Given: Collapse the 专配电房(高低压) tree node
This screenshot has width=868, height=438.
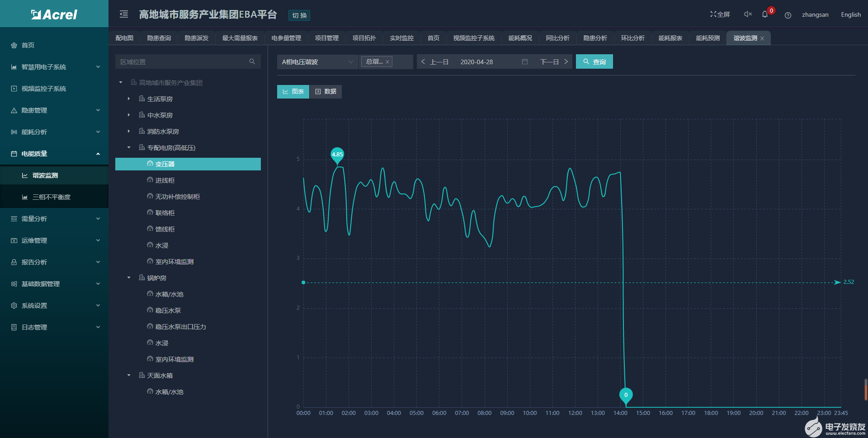Looking at the screenshot, I should [x=129, y=147].
